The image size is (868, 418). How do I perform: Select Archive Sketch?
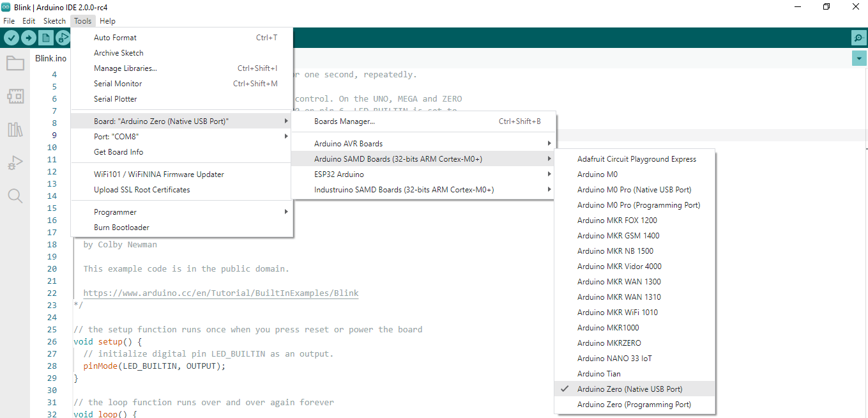181,53
